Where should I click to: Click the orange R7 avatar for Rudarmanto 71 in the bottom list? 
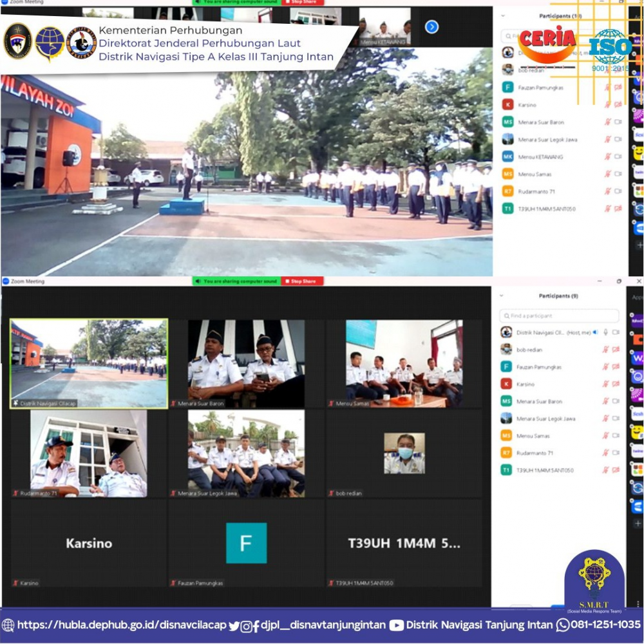tap(506, 453)
